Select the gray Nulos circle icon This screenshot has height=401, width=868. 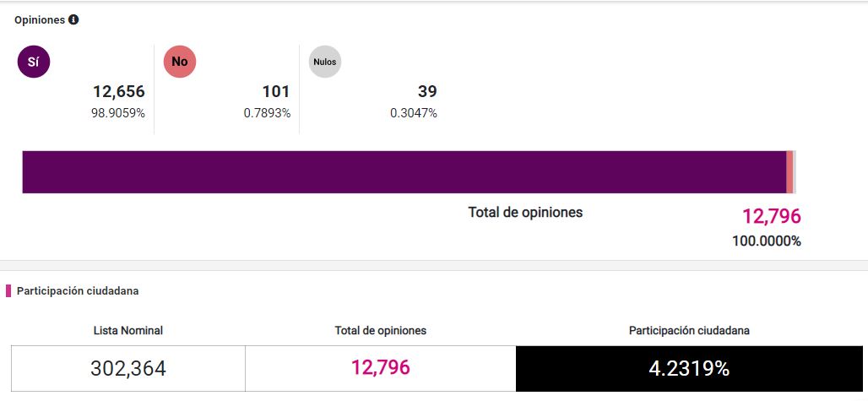tap(324, 62)
